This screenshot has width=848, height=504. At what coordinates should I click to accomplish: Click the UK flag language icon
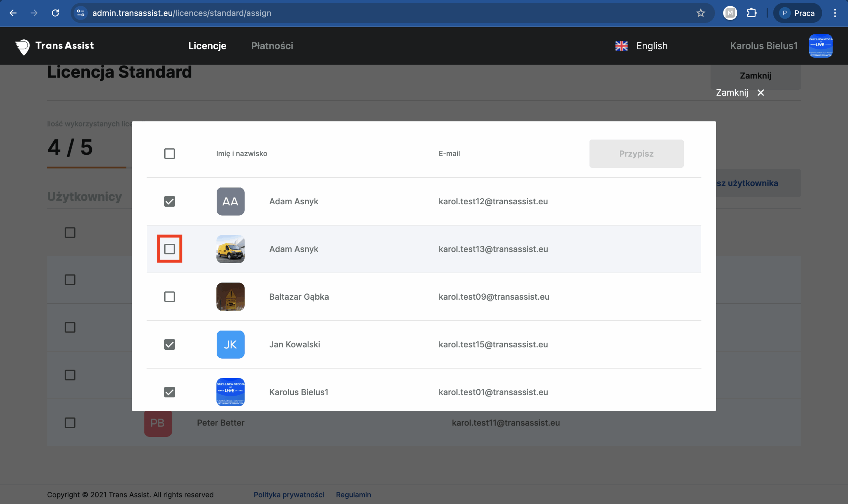pyautogui.click(x=621, y=46)
